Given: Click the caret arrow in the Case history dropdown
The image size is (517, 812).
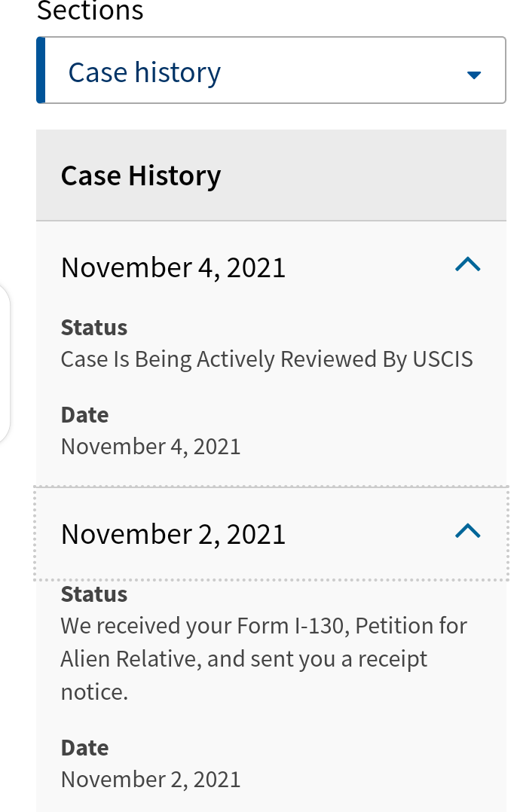Looking at the screenshot, I should pyautogui.click(x=473, y=75).
